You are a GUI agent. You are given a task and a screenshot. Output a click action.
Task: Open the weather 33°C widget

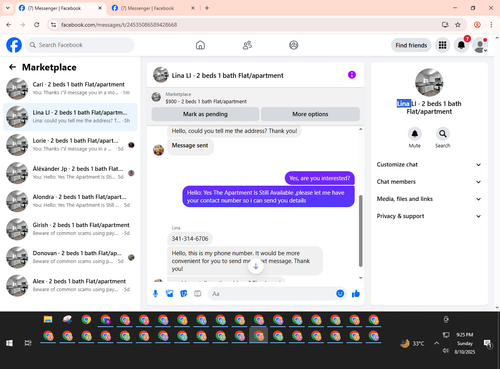tap(413, 343)
